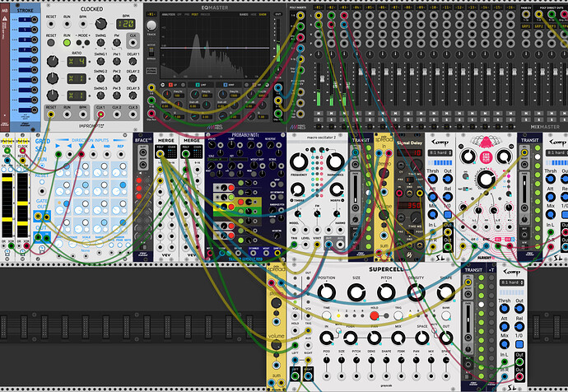Screen dimensions: 568x392
Task: Flip the ACTIVE/BYPASS switch on EQMaster
Action: 151,51
